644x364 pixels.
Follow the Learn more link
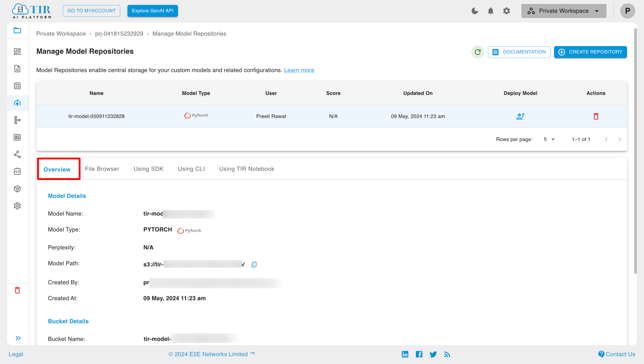pyautogui.click(x=299, y=70)
